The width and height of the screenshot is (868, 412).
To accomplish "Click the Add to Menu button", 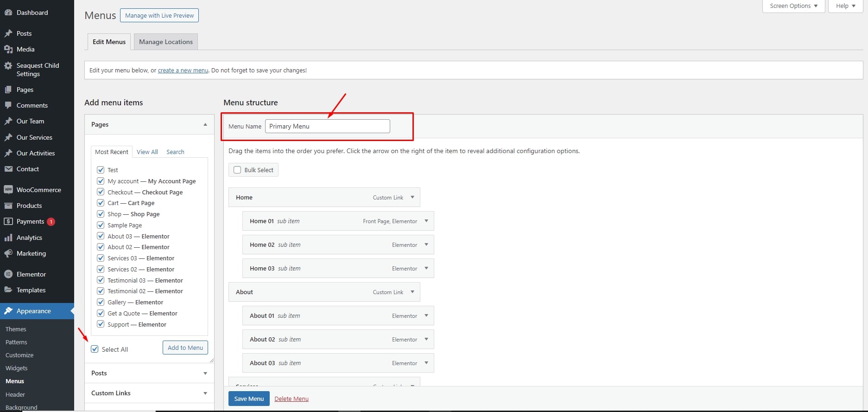I will point(185,348).
